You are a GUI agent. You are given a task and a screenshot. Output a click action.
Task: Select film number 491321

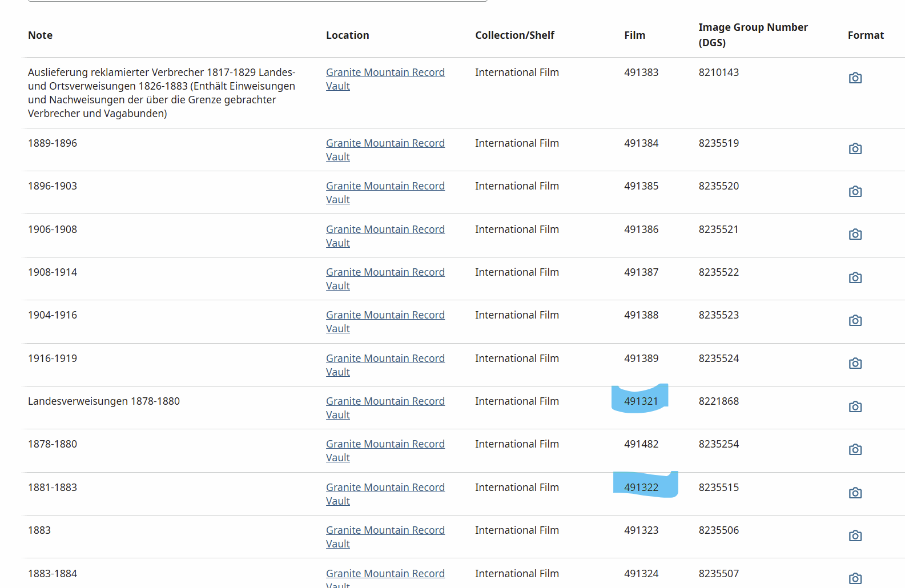click(x=641, y=401)
